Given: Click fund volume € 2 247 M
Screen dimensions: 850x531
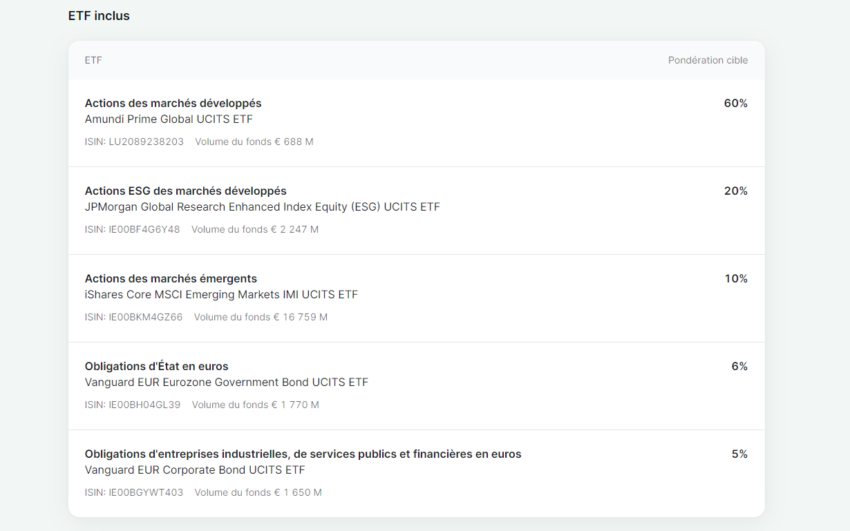Looking at the screenshot, I should (x=255, y=230).
